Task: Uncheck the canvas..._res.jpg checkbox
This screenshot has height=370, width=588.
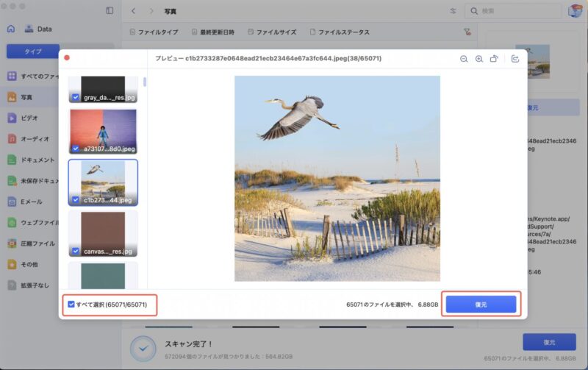Action: tap(76, 250)
